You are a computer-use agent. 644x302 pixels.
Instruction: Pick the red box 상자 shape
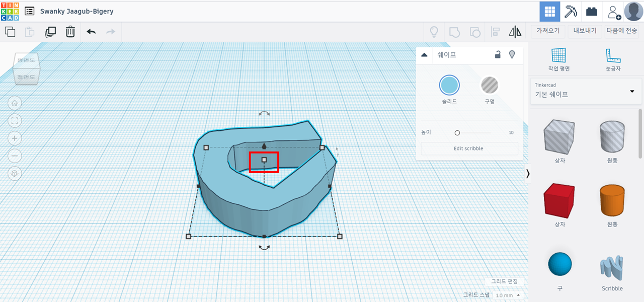click(559, 200)
